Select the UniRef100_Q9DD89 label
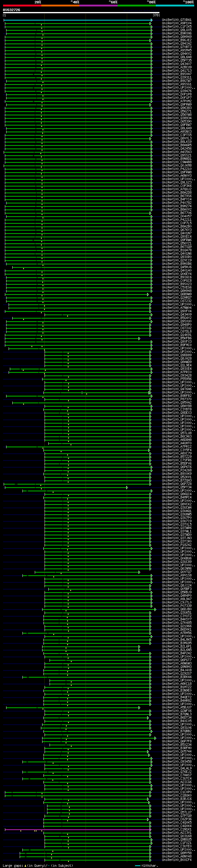The image size is (197, 868). coord(177,355)
